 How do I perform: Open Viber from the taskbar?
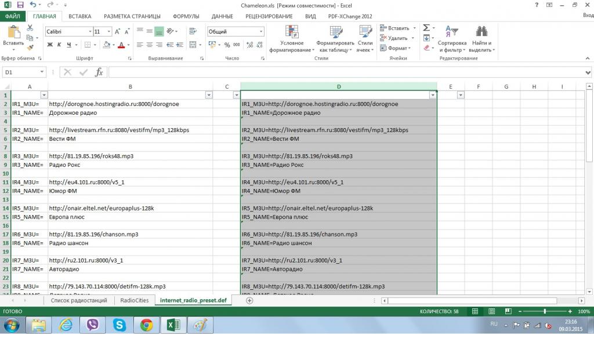tap(92, 325)
